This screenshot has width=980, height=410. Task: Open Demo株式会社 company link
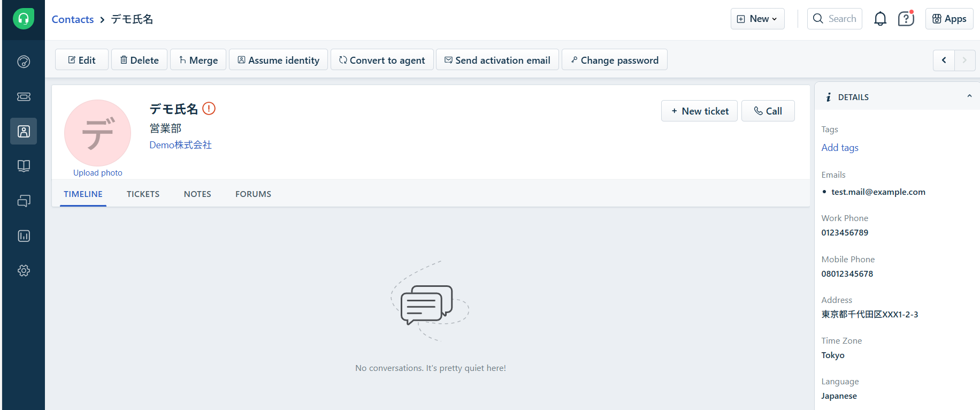click(180, 145)
